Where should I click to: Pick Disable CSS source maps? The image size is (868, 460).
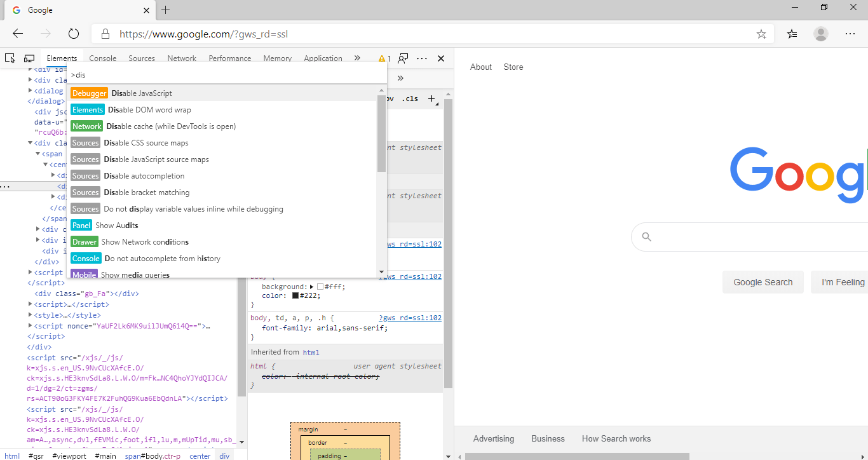222,143
